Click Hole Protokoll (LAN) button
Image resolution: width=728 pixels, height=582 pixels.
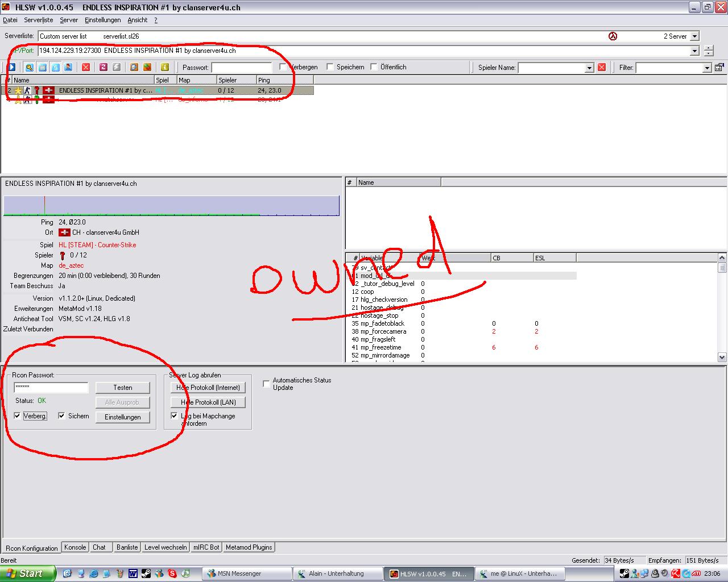tap(208, 402)
